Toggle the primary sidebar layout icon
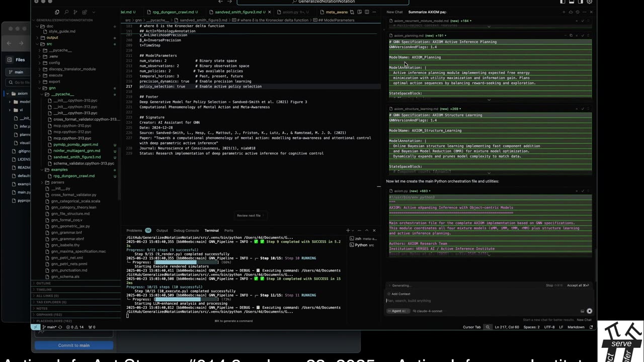Viewport: 644px width, 362px height. 562,2
